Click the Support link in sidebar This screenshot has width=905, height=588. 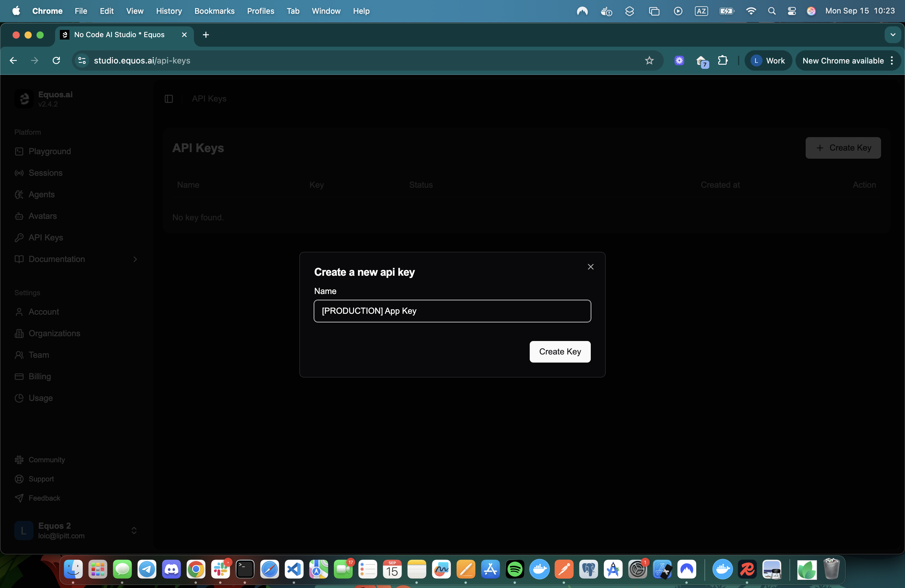point(41,479)
